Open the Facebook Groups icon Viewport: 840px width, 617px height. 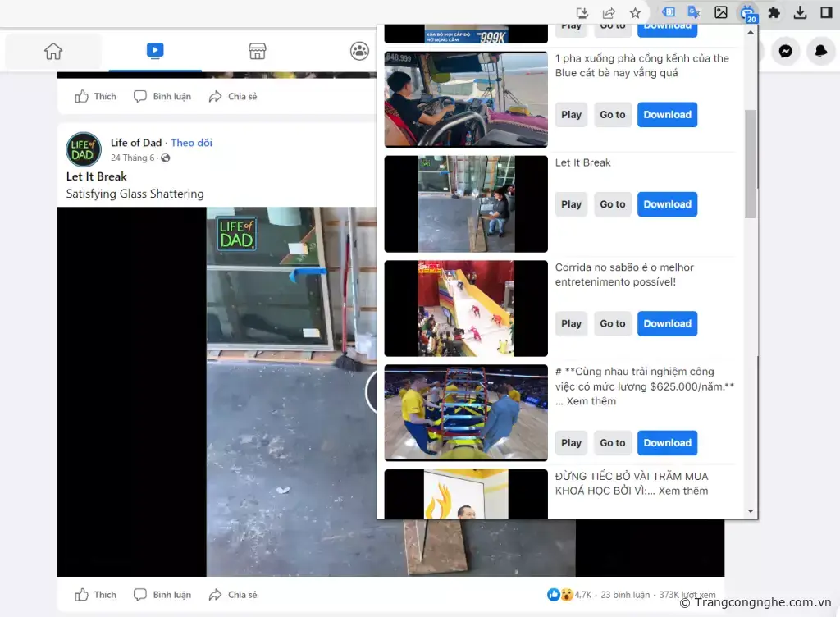[x=359, y=52]
